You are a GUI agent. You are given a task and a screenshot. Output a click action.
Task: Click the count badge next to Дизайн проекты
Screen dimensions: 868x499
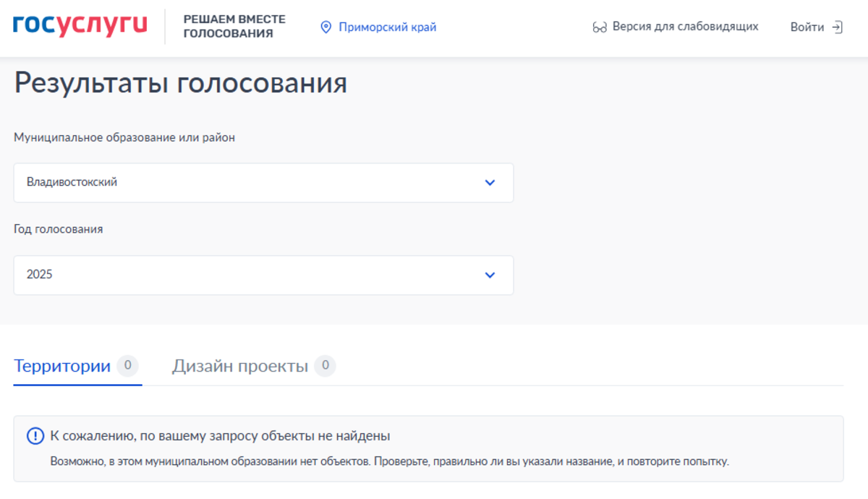click(325, 366)
